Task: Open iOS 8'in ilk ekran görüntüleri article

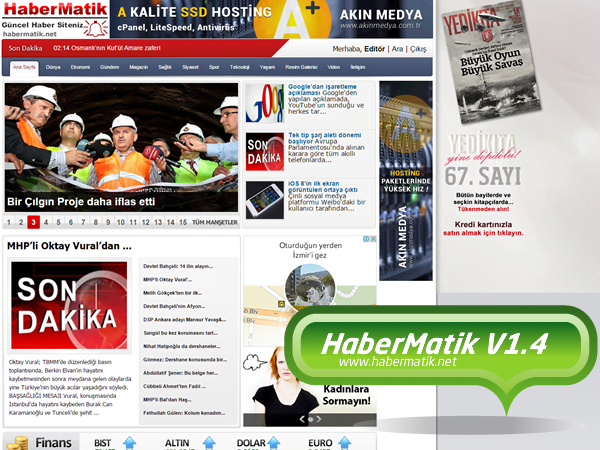Action: 323,186
